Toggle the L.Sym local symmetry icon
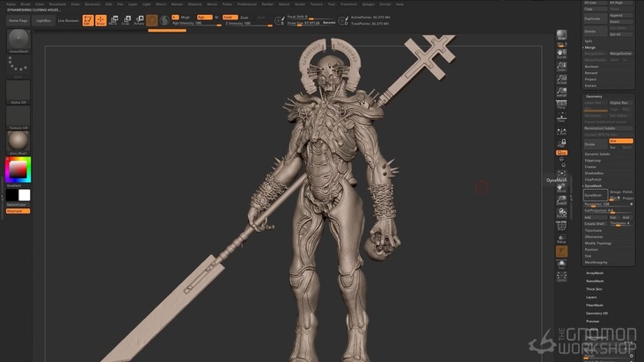This screenshot has height=362, width=644. [x=561, y=132]
